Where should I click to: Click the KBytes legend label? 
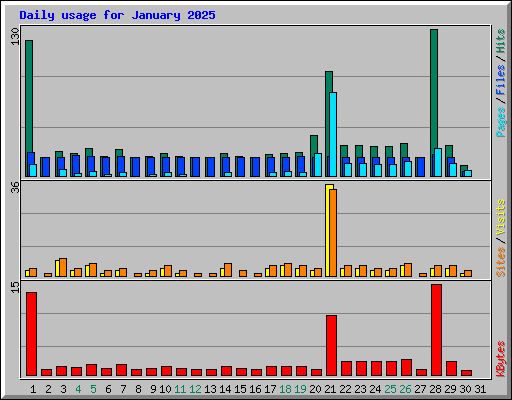click(x=500, y=359)
